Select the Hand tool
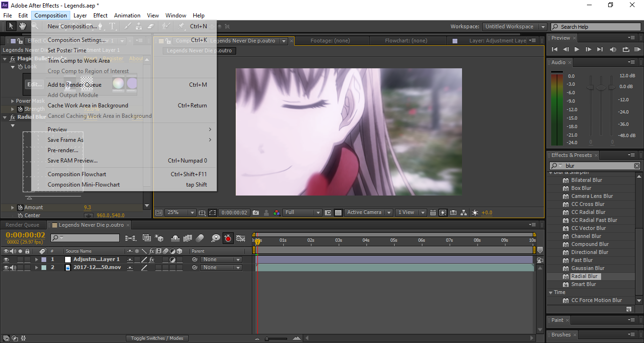The image size is (644, 343). click(x=22, y=26)
